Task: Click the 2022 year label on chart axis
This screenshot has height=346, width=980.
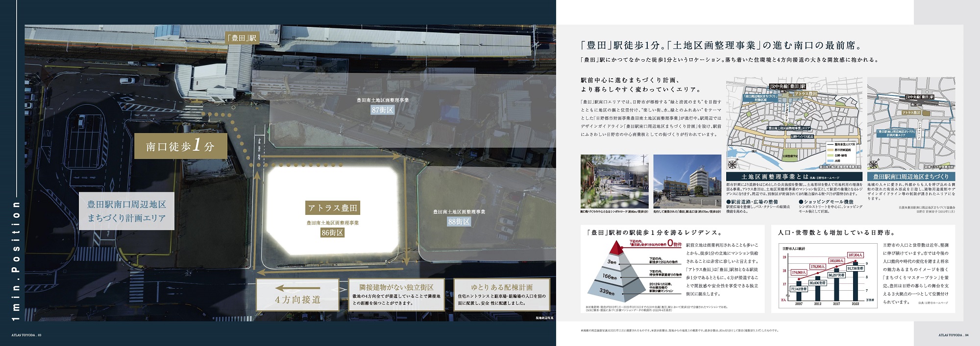Action: [855, 303]
